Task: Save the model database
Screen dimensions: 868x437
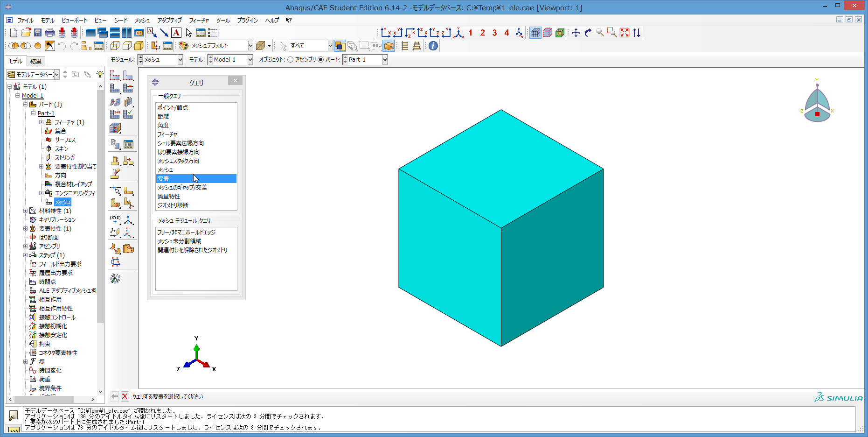Action: [38, 33]
